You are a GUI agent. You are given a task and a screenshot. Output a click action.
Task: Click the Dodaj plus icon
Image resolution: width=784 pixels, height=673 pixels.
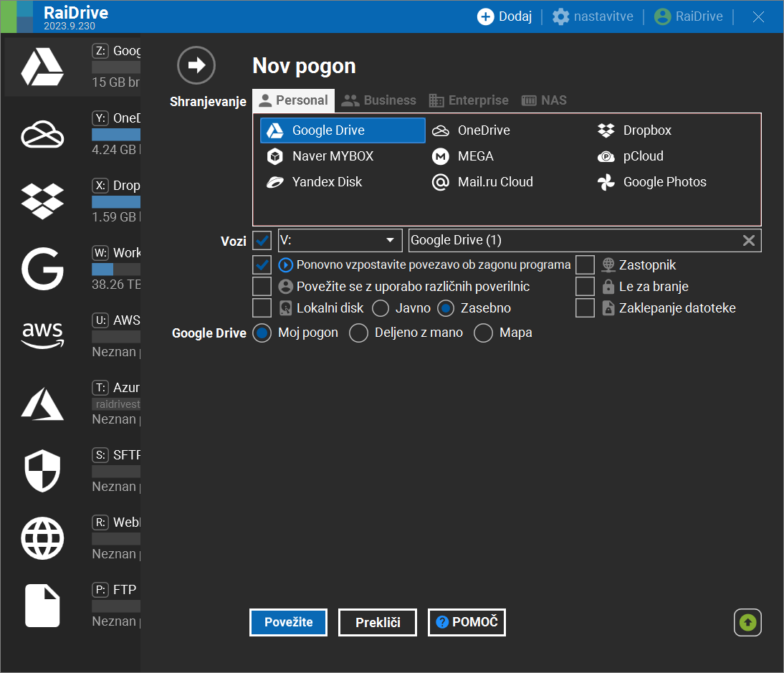point(485,16)
